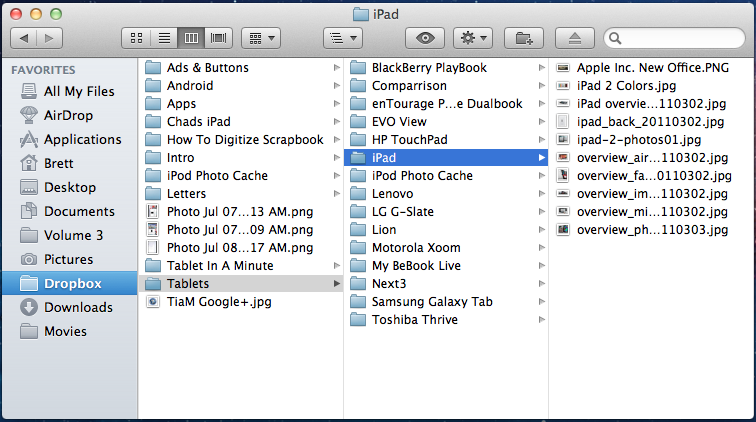Select ipad-2-photos01.jpg
This screenshot has width=756, height=422.
(651, 139)
